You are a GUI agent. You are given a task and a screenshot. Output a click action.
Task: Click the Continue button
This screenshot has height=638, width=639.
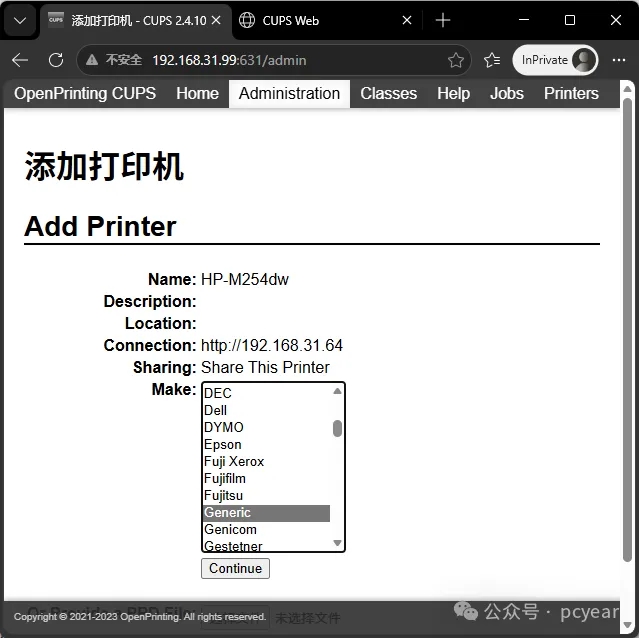(235, 568)
